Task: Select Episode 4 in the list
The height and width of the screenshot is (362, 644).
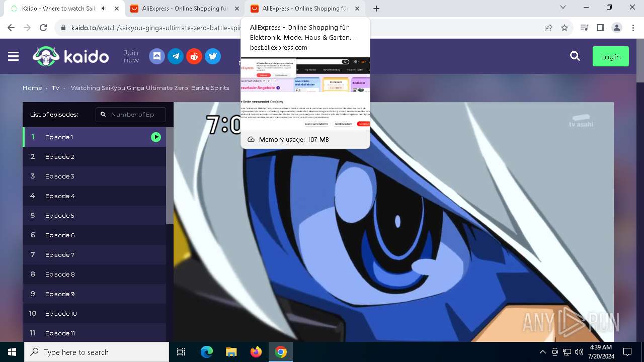Action: pos(95,196)
